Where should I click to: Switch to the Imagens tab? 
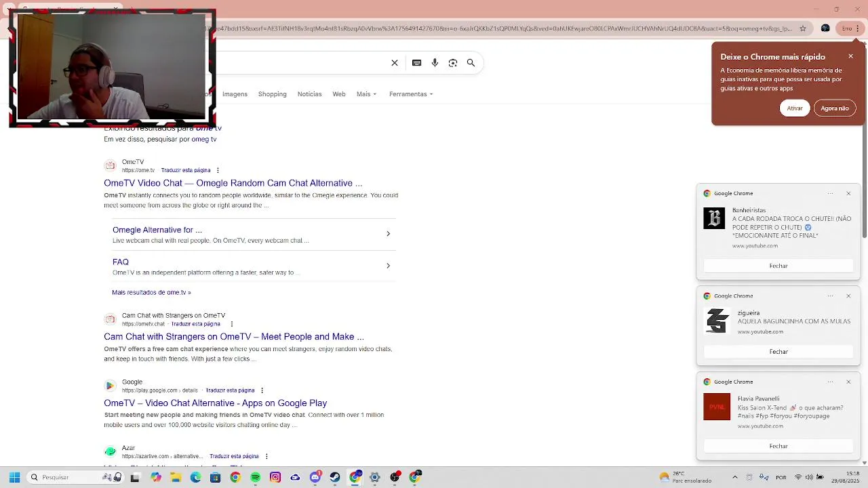(235, 94)
